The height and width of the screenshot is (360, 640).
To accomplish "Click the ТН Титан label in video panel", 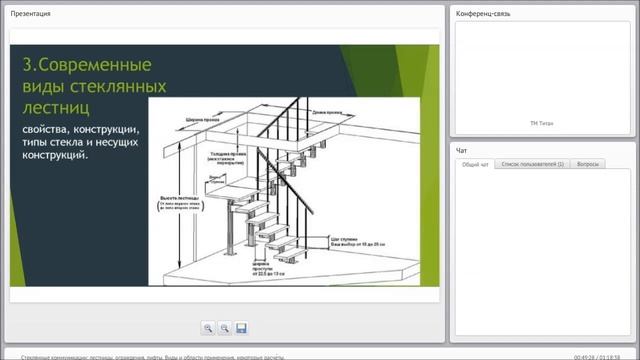I will tap(542, 123).
